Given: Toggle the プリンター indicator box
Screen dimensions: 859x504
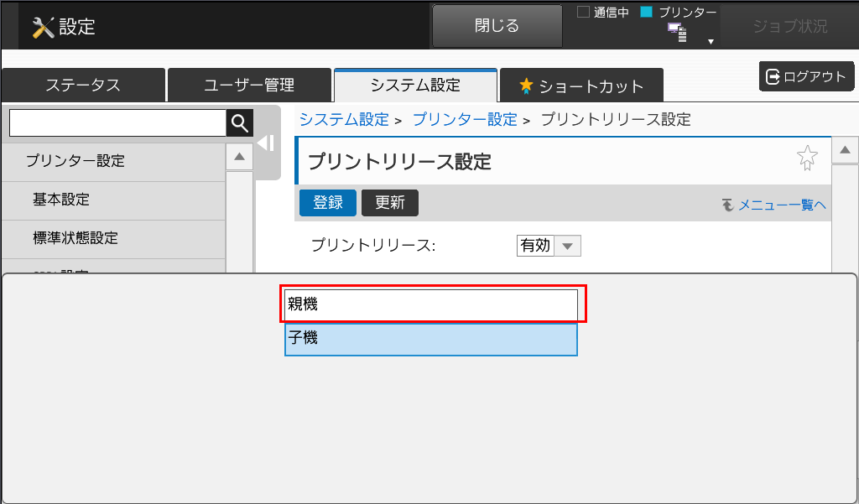Looking at the screenshot, I should pyautogui.click(x=647, y=12).
